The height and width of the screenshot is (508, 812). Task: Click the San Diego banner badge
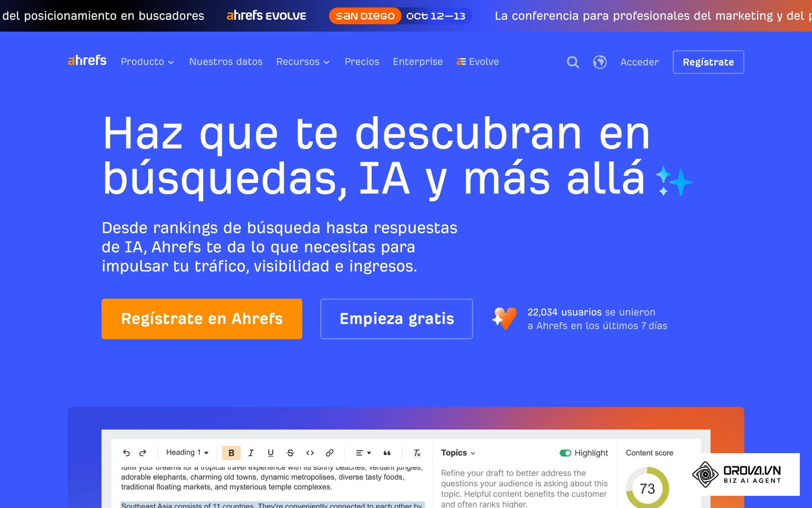click(x=365, y=16)
